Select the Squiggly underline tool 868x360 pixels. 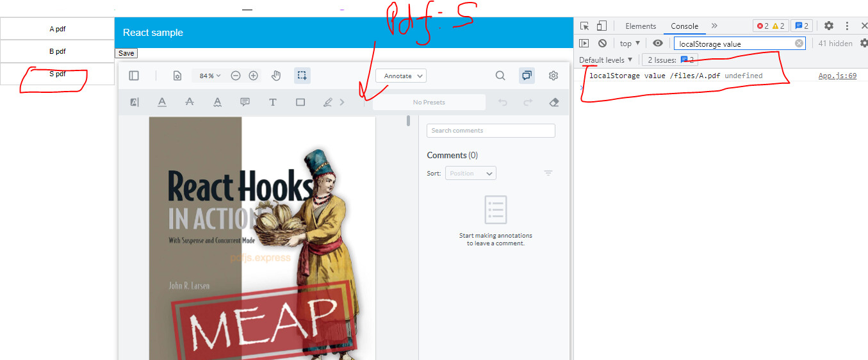(217, 102)
